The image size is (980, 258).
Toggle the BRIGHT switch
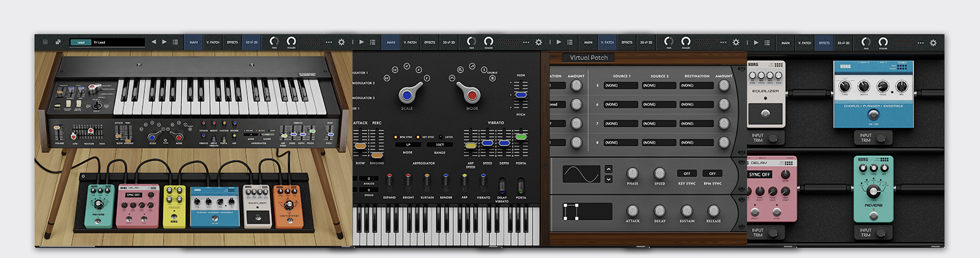[408, 182]
